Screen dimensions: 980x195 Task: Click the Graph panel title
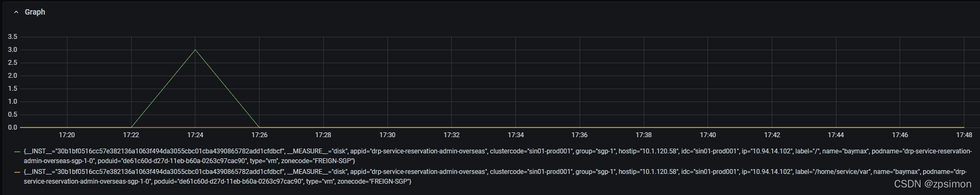[35, 12]
